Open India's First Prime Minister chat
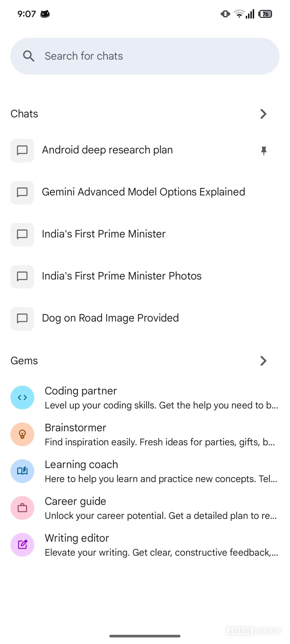This screenshot has width=290, height=644. tap(104, 234)
